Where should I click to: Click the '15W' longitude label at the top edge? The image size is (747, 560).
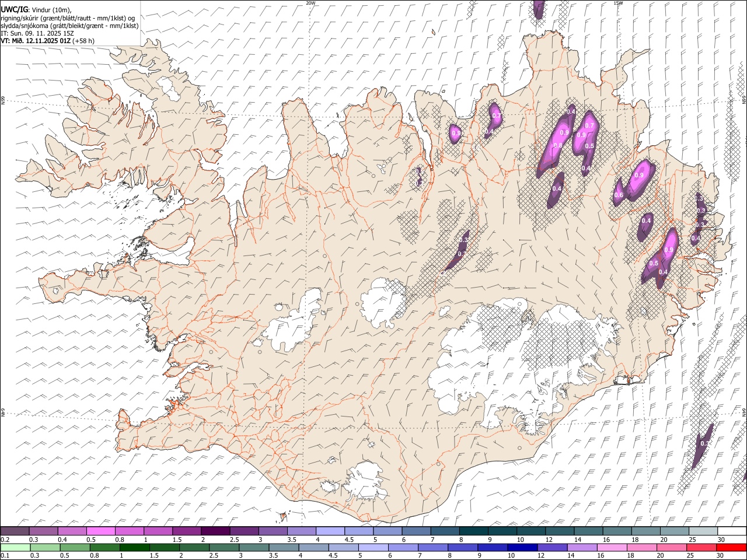pos(618,3)
